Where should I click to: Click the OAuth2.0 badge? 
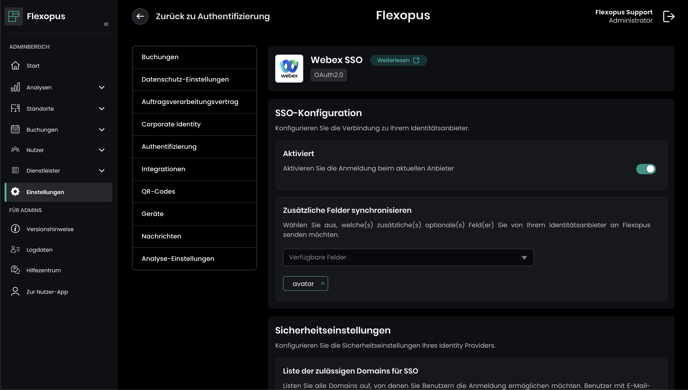329,75
